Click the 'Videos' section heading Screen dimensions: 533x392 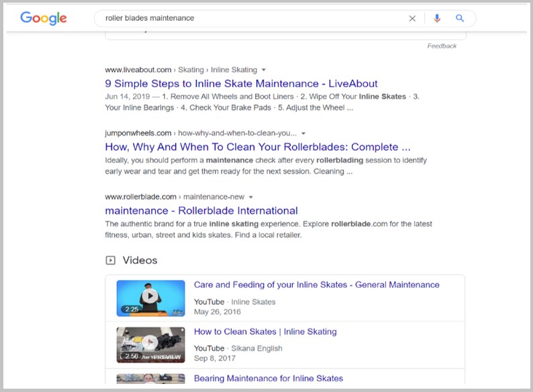click(140, 260)
